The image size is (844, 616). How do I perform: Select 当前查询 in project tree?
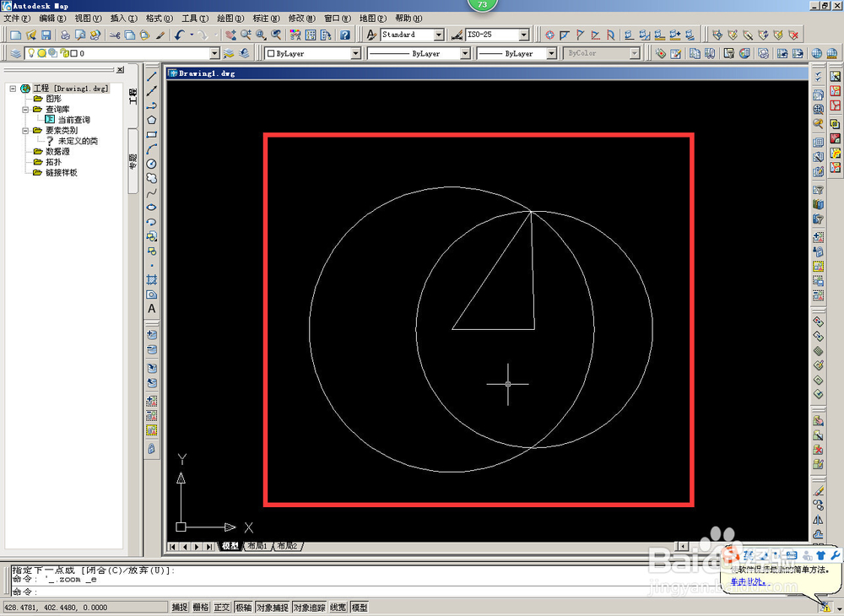[x=73, y=120]
